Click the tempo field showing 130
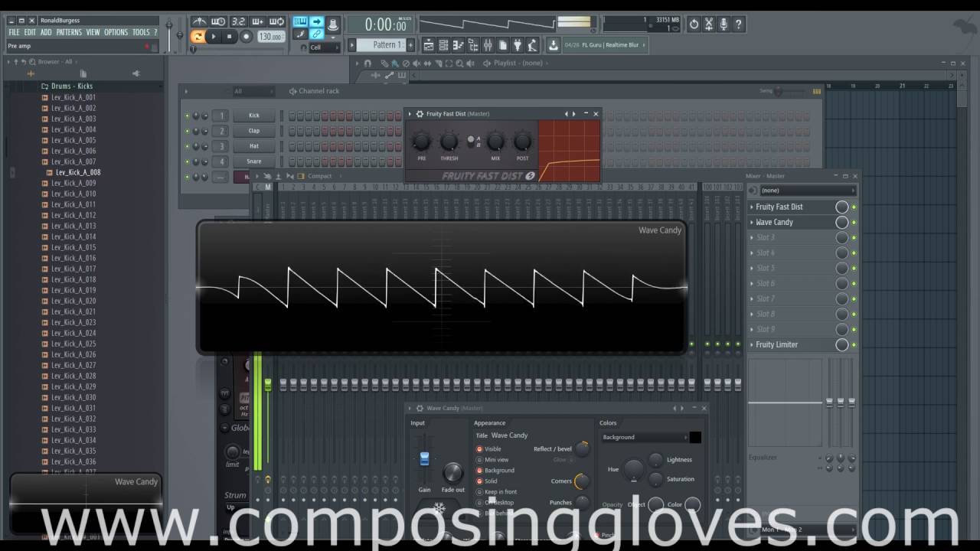This screenshot has height=551, width=980. coord(271,37)
